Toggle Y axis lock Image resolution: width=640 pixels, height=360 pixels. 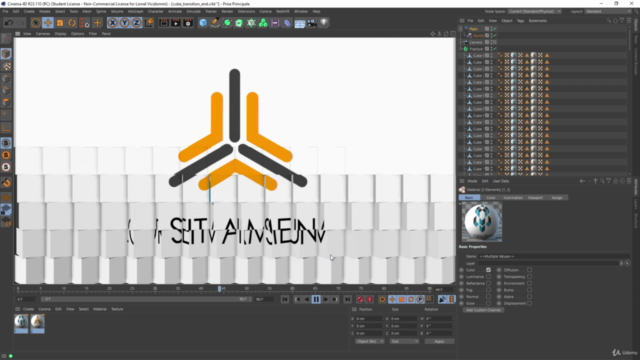click(124, 23)
